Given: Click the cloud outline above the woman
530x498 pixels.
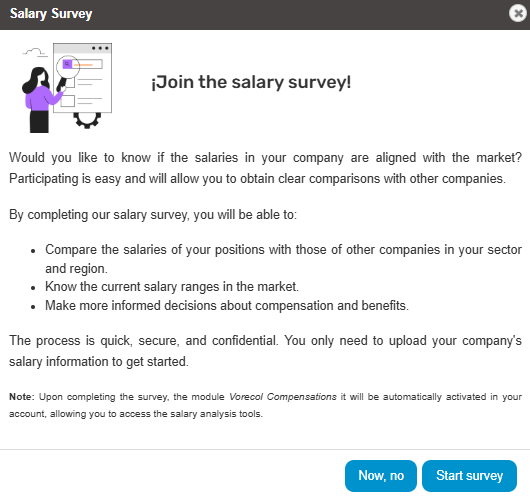Looking at the screenshot, I should coord(34,52).
